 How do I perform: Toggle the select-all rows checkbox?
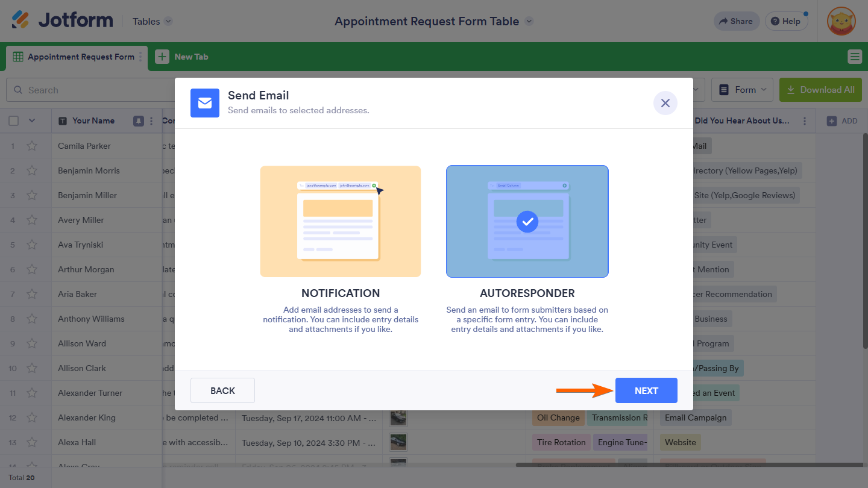click(x=13, y=121)
